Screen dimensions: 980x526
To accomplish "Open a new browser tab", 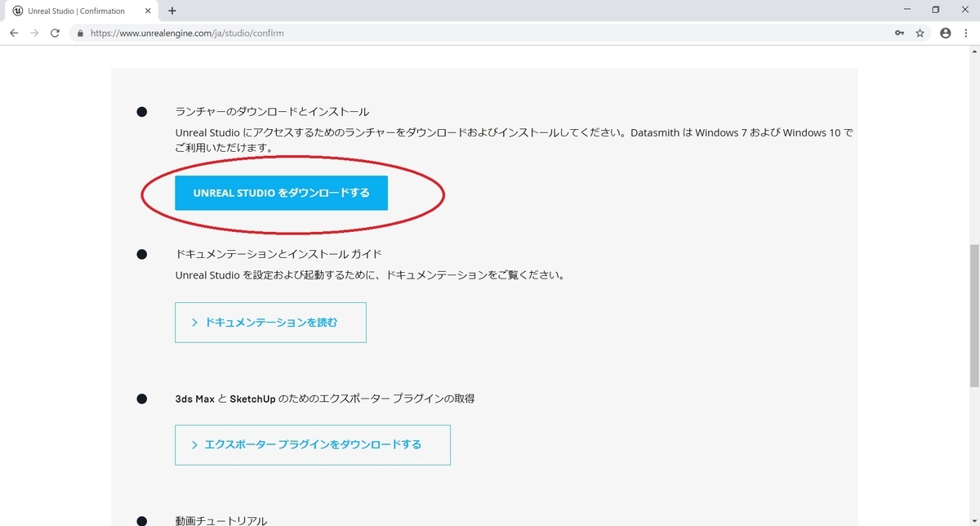I will pyautogui.click(x=171, y=11).
